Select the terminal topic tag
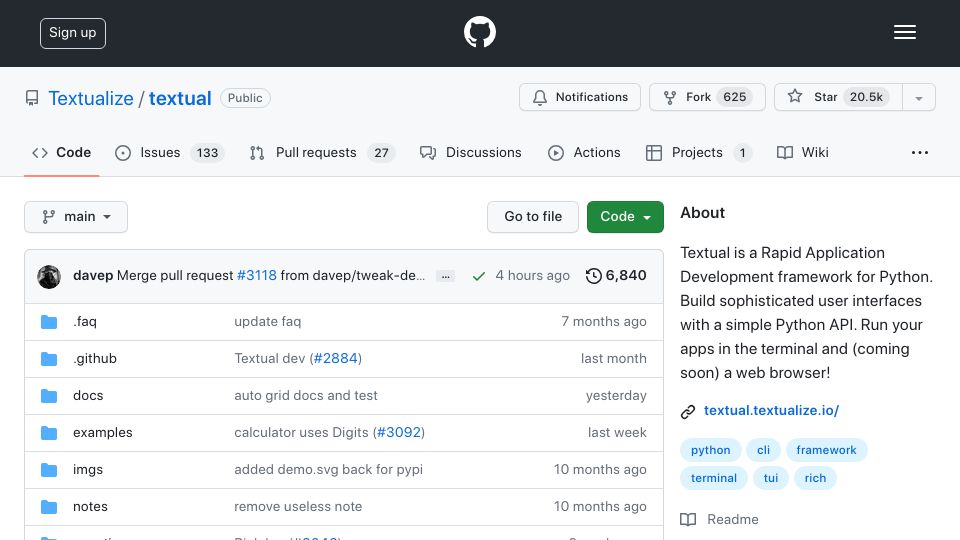This screenshot has height=540, width=960. click(714, 478)
